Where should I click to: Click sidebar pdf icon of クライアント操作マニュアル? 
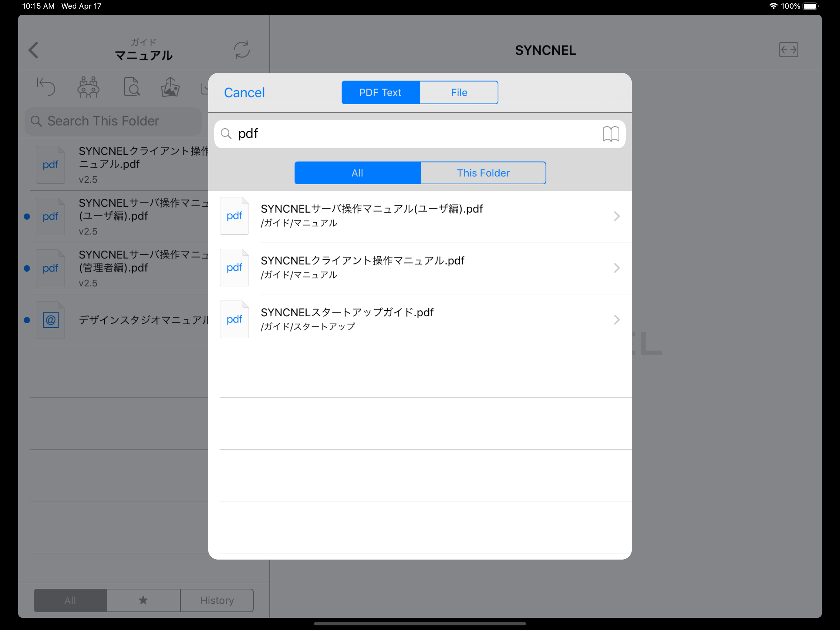pyautogui.click(x=50, y=165)
